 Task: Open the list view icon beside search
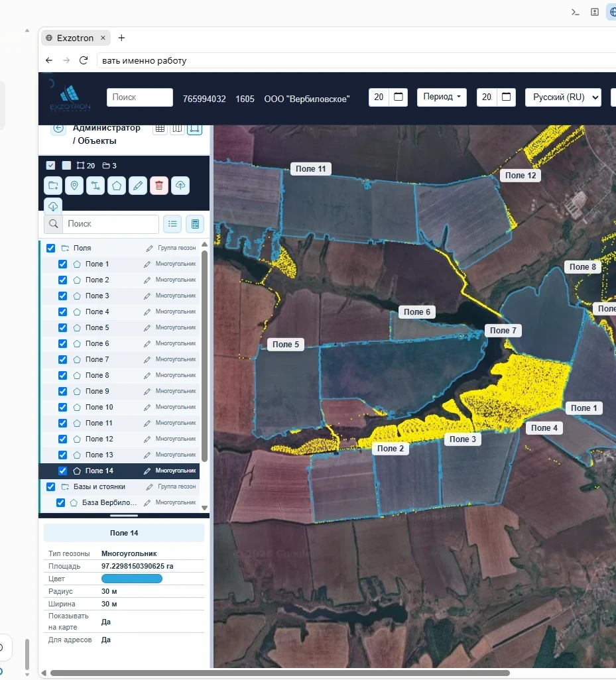click(172, 224)
